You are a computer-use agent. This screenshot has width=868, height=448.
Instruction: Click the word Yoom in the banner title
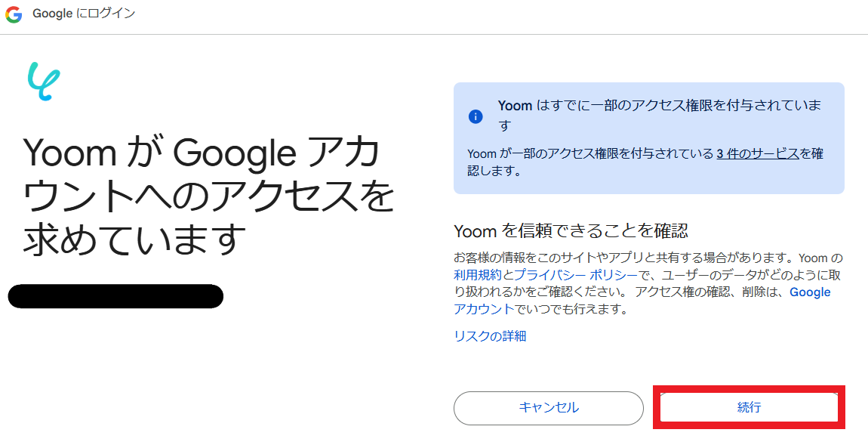(x=515, y=106)
